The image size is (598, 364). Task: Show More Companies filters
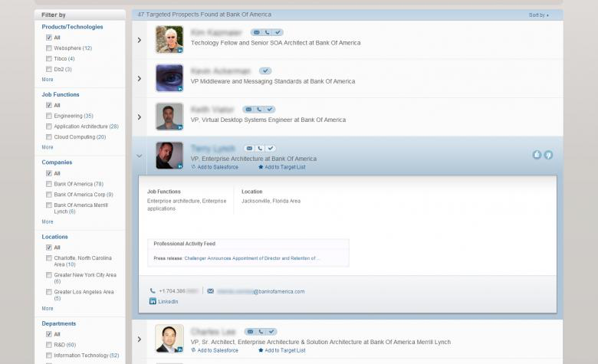pyautogui.click(x=48, y=221)
